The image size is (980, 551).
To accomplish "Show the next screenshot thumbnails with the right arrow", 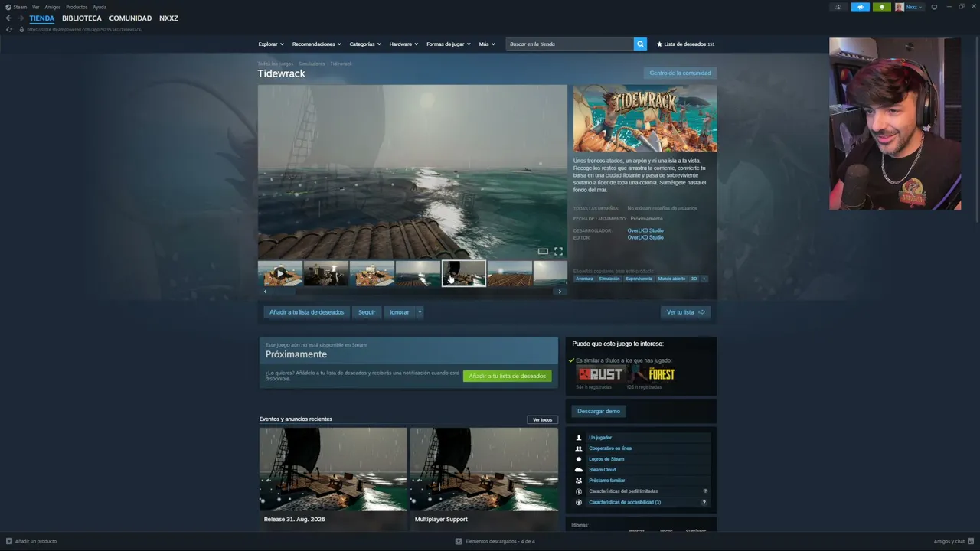I will coord(560,292).
